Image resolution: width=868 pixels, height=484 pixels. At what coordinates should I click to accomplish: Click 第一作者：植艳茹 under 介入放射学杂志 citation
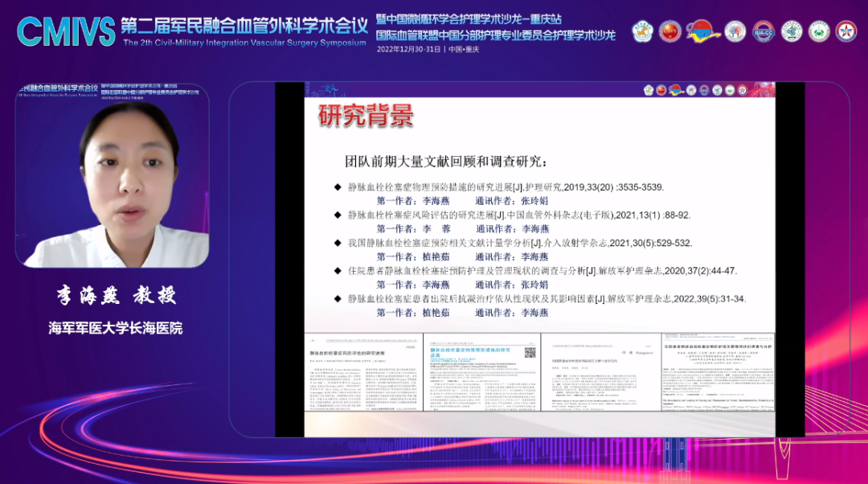coord(413,257)
